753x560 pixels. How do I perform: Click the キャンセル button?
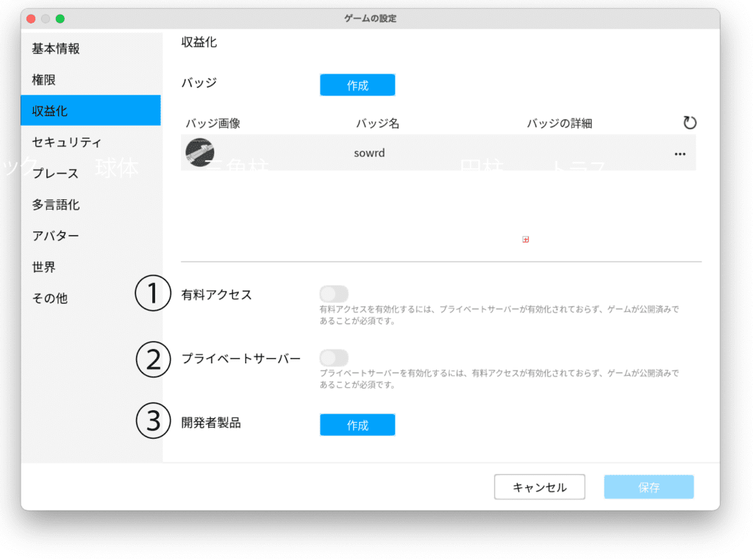539,487
